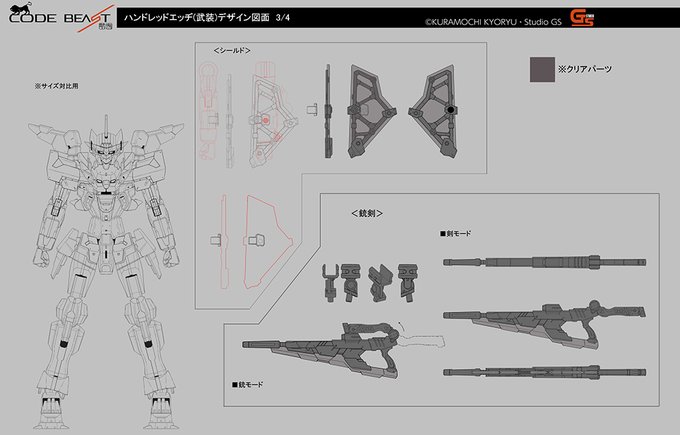Select the middle sword-mode rifle side view
Screen dimensions: 680x435
(545, 323)
